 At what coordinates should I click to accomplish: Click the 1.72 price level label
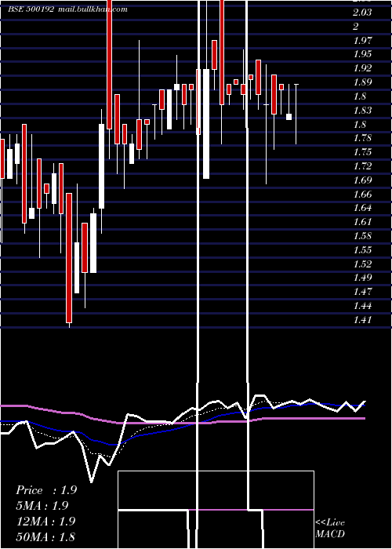(362, 166)
